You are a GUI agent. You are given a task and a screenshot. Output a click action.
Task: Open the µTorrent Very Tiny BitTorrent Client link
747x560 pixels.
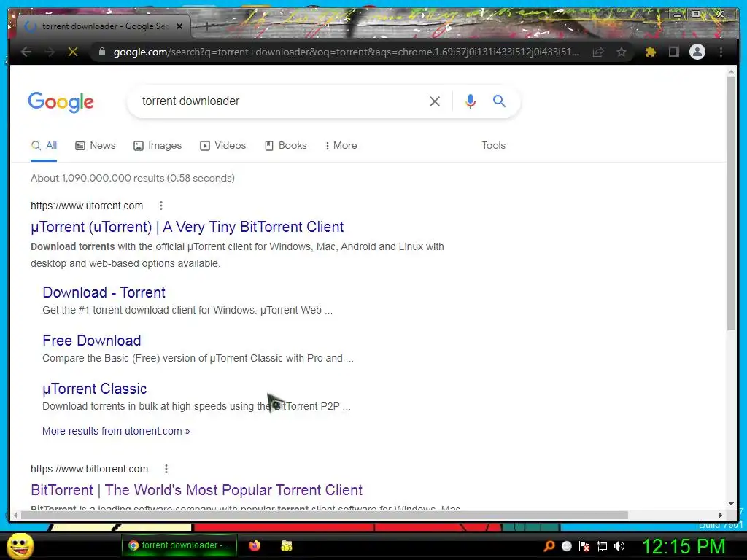pyautogui.click(x=187, y=227)
